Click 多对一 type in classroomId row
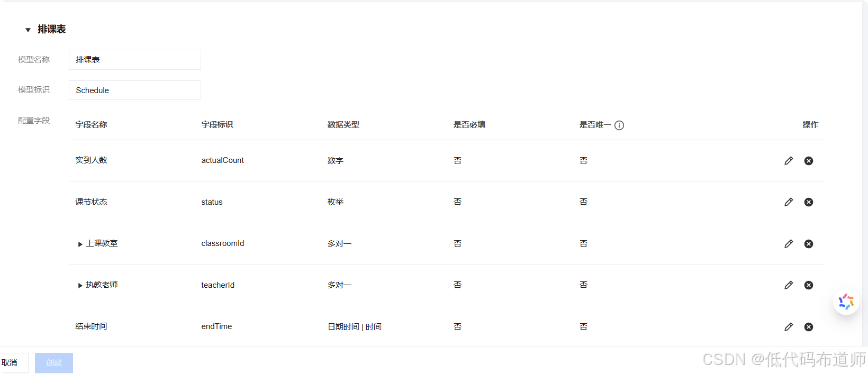 tap(339, 244)
